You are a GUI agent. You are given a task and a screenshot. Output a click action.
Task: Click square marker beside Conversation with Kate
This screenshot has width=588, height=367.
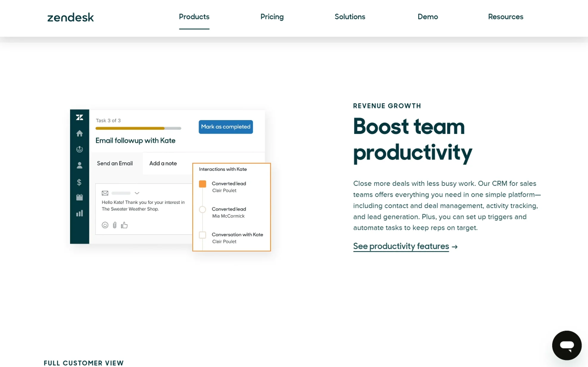202,235
